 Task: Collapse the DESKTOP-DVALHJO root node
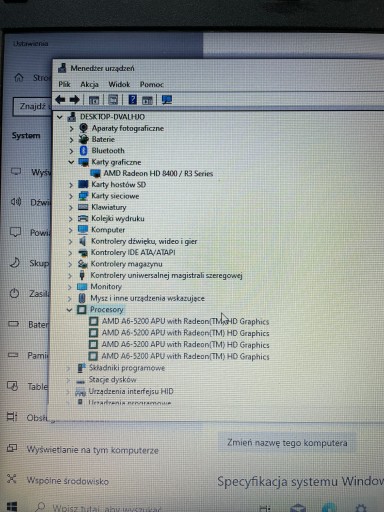[60, 117]
